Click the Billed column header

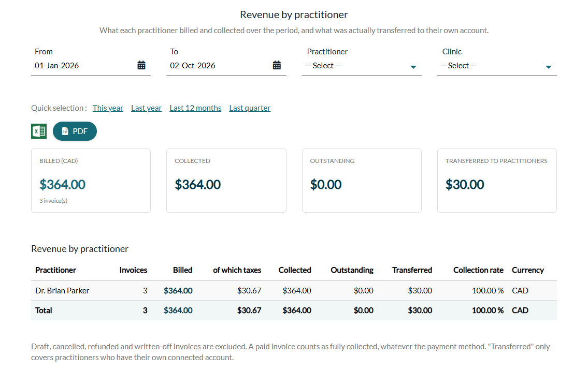(183, 270)
